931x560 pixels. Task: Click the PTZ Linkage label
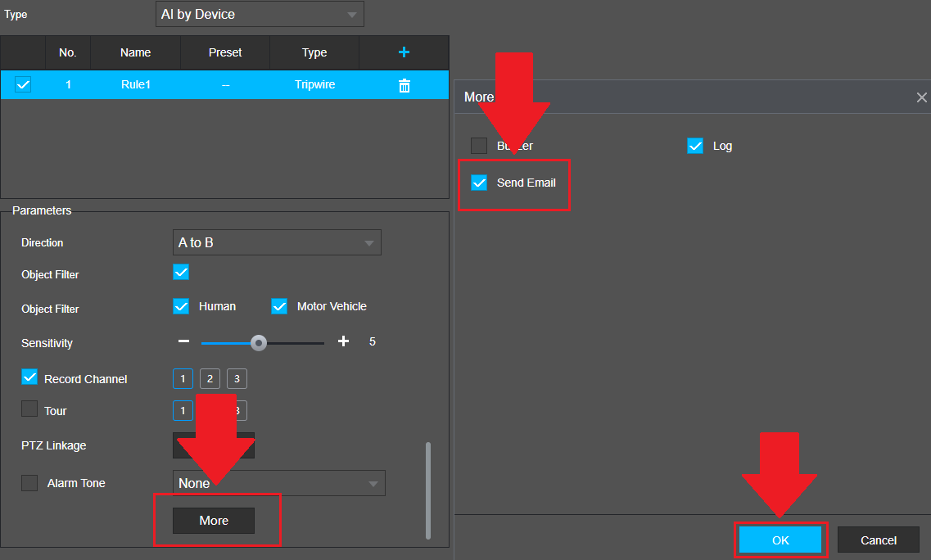(x=53, y=445)
